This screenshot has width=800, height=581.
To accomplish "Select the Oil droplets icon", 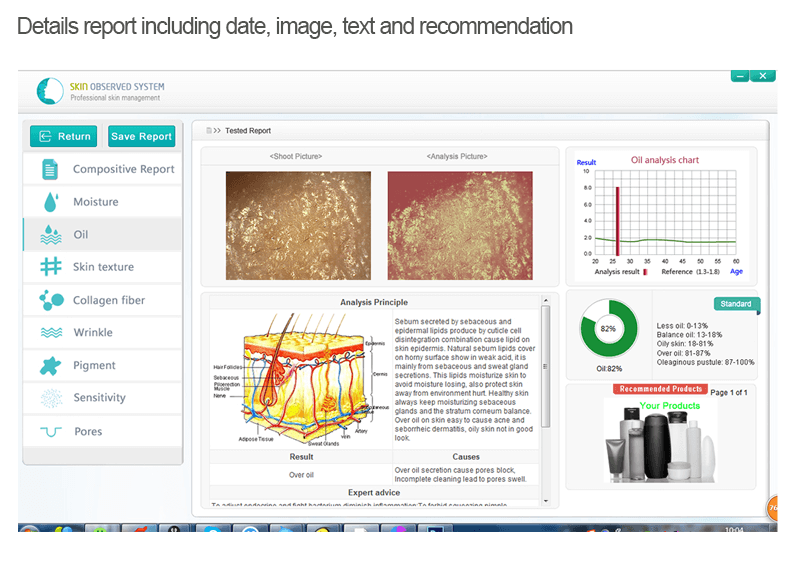I will [x=51, y=235].
